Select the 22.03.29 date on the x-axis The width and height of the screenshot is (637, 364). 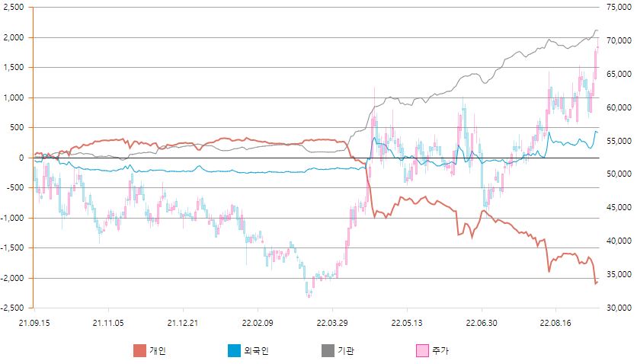point(332,322)
